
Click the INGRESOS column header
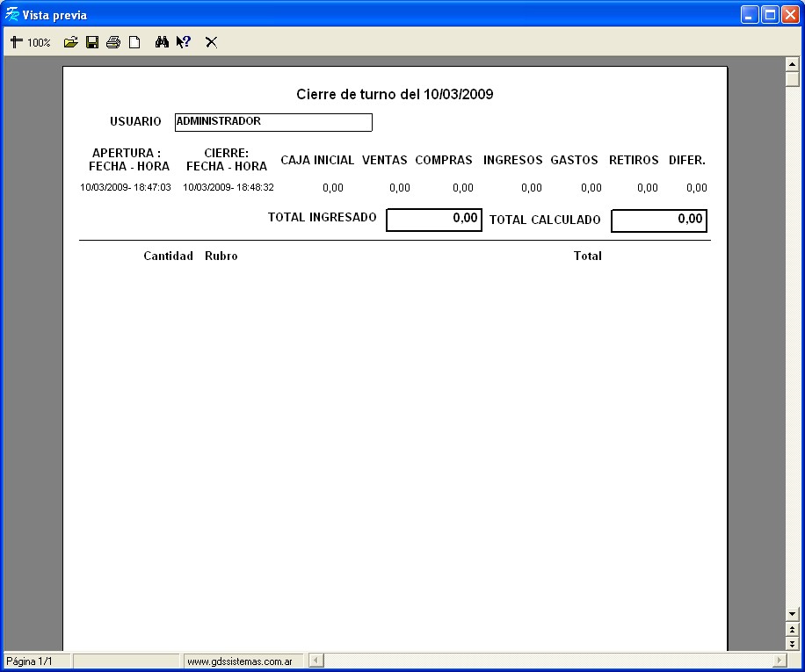(x=513, y=160)
